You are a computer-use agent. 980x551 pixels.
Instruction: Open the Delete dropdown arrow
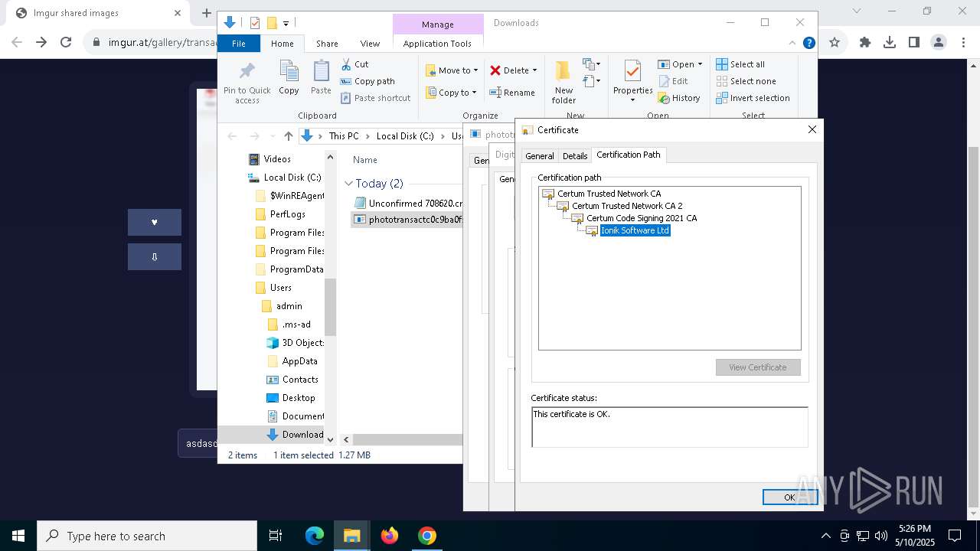[534, 70]
